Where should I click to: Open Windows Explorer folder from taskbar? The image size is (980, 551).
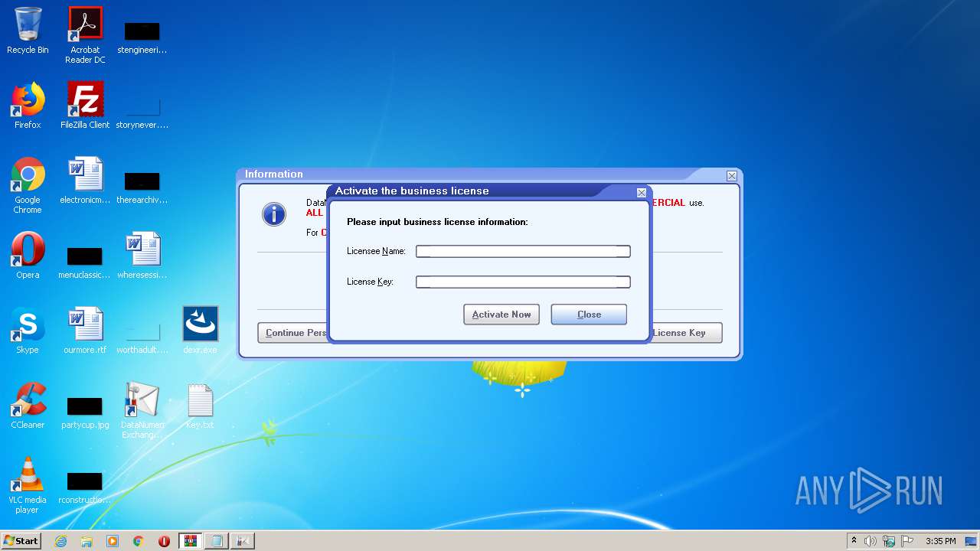87,541
